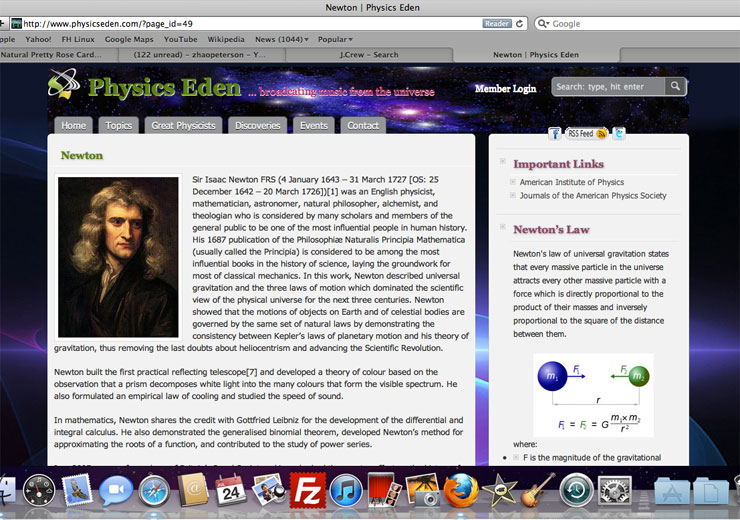This screenshot has width=740, height=520.
Task: Open the Great Physicists navigation tab
Action: (183, 126)
